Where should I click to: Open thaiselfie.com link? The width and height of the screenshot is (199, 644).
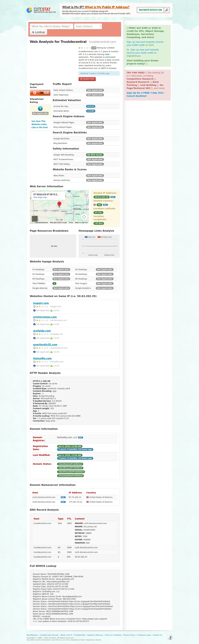pyautogui.click(x=42, y=358)
